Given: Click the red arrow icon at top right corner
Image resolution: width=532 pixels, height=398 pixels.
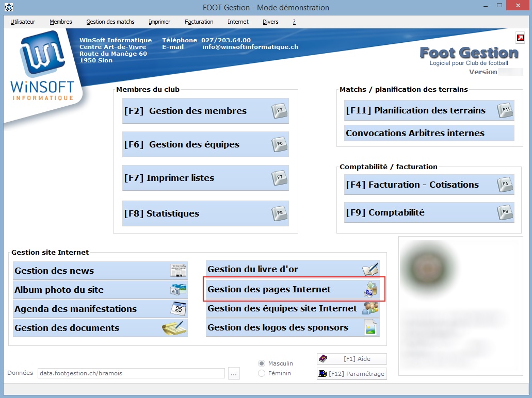Looking at the screenshot, I should [520, 38].
